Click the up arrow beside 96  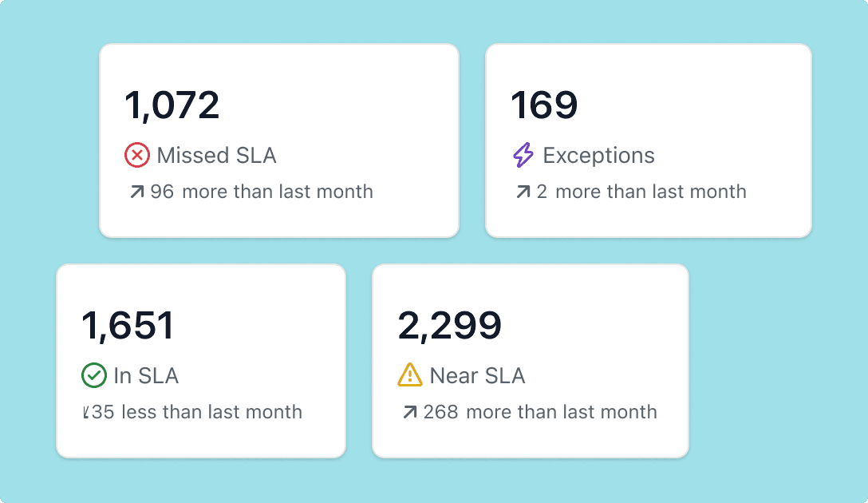pyautogui.click(x=136, y=192)
